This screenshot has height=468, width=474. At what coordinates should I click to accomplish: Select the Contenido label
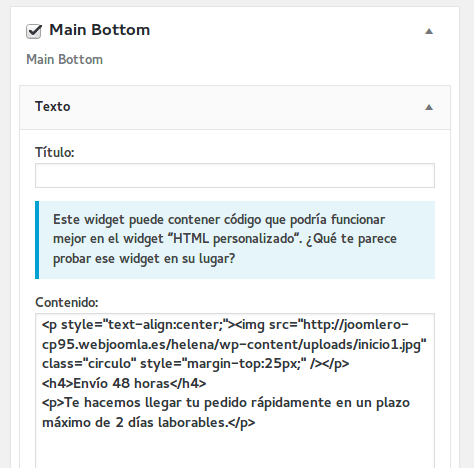[67, 302]
